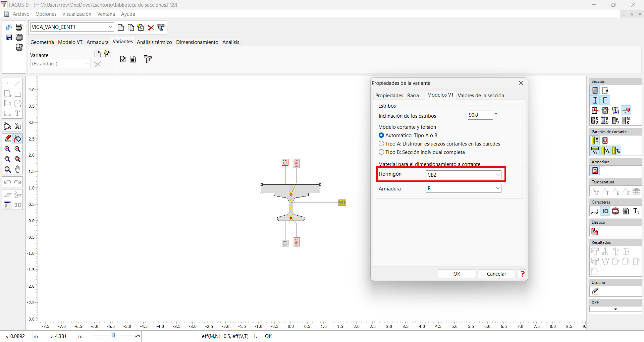Click the undo arrow icon
The image size is (644, 342).
click(x=7, y=182)
